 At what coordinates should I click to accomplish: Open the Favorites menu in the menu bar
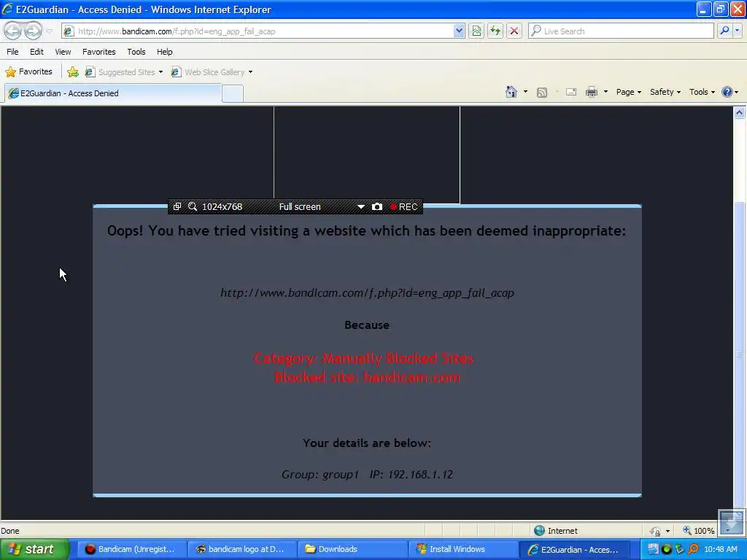99,52
